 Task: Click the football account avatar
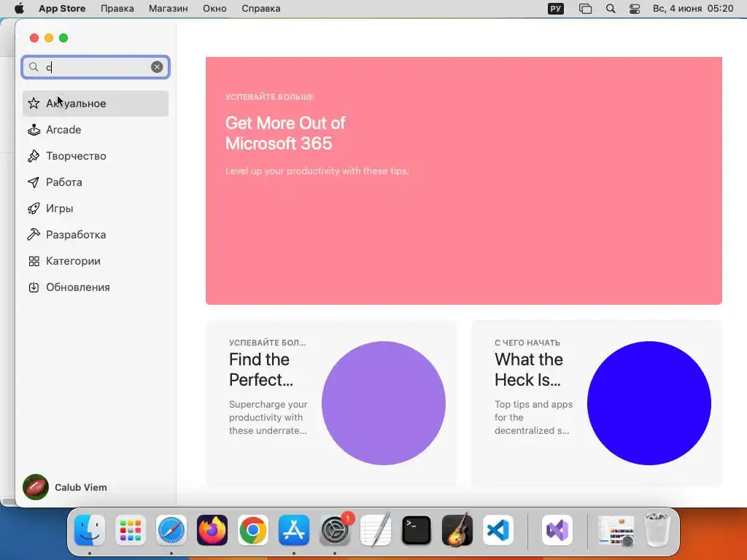(36, 487)
